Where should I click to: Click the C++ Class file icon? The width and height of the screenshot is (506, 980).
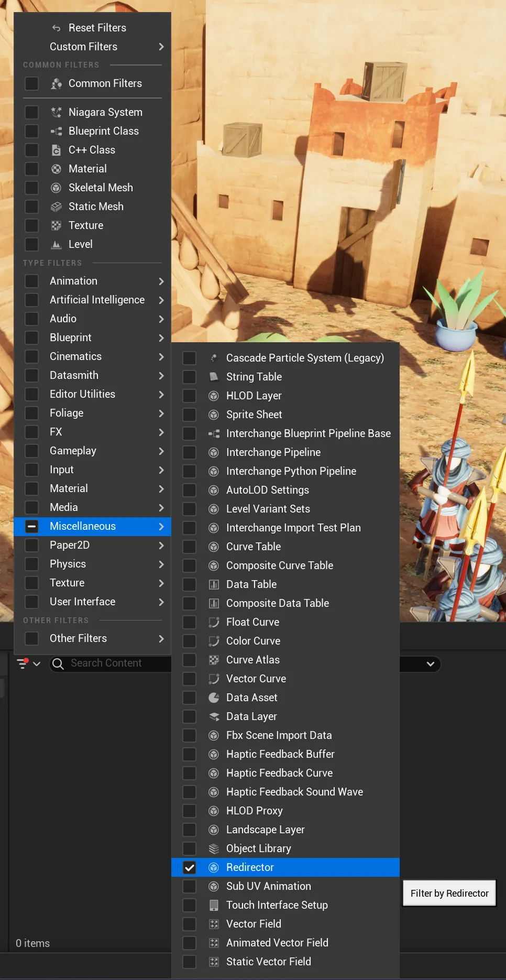[57, 150]
